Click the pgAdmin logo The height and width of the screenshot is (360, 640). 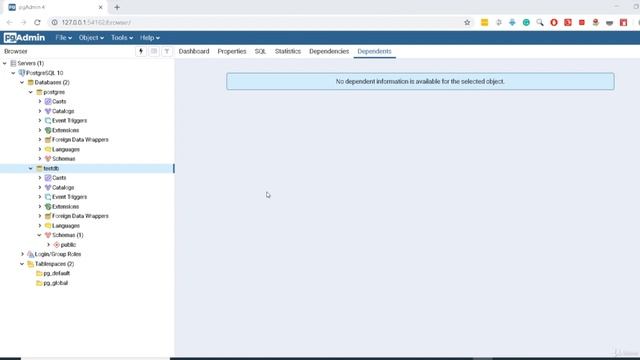point(24,38)
